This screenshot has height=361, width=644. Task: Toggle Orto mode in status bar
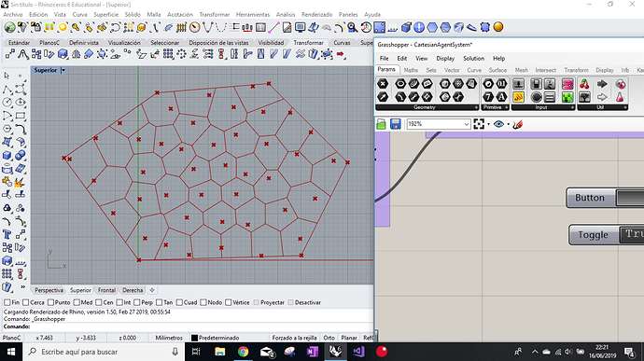329,338
